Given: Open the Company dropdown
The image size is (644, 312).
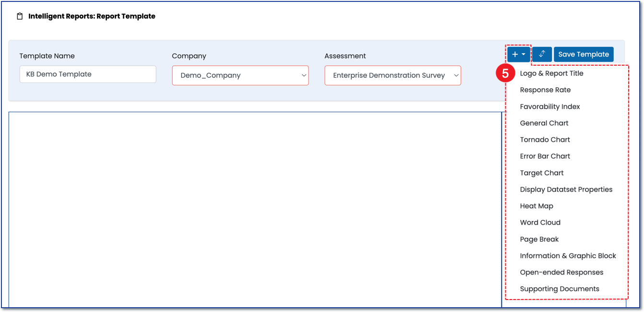Looking at the screenshot, I should (240, 75).
